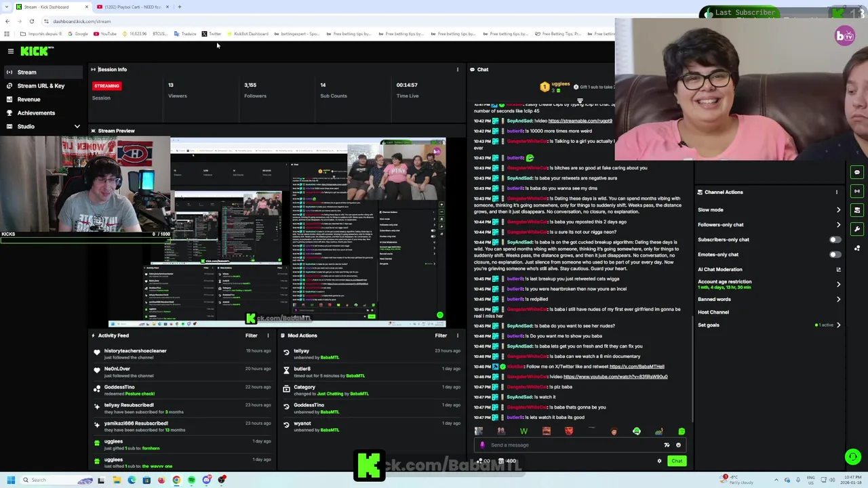Open chat translation icon in message box
The width and height of the screenshot is (868, 488).
pos(667,445)
